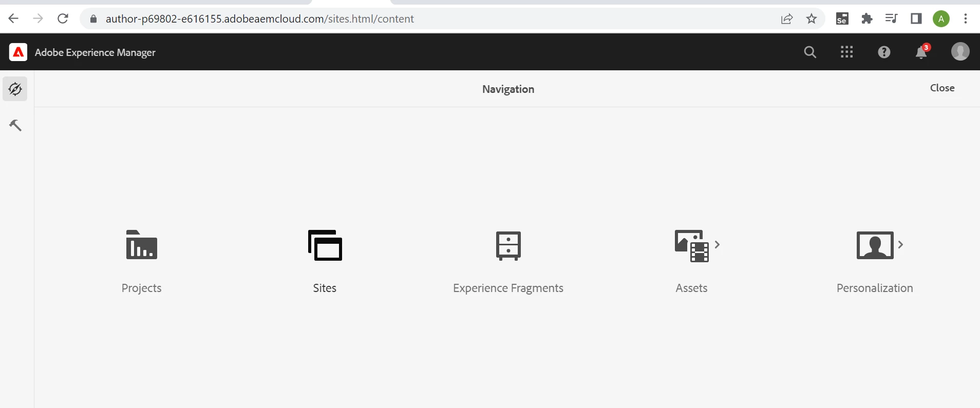The height and width of the screenshot is (408, 980).
Task: Open the user profile avatar
Action: 960,51
